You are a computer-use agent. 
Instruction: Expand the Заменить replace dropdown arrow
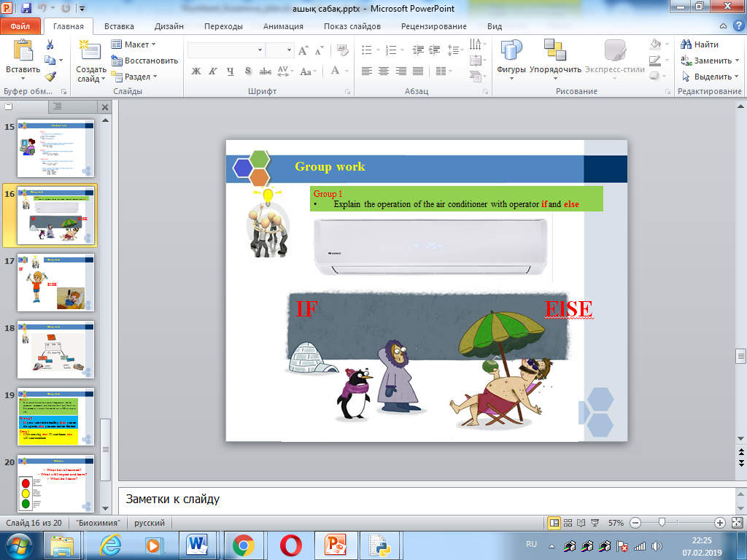pyautogui.click(x=738, y=61)
